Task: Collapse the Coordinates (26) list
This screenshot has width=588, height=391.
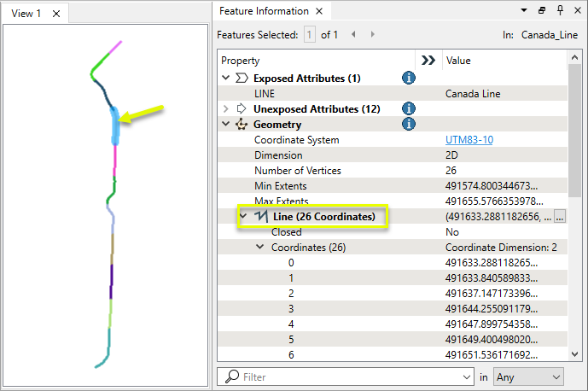Action: (259, 248)
